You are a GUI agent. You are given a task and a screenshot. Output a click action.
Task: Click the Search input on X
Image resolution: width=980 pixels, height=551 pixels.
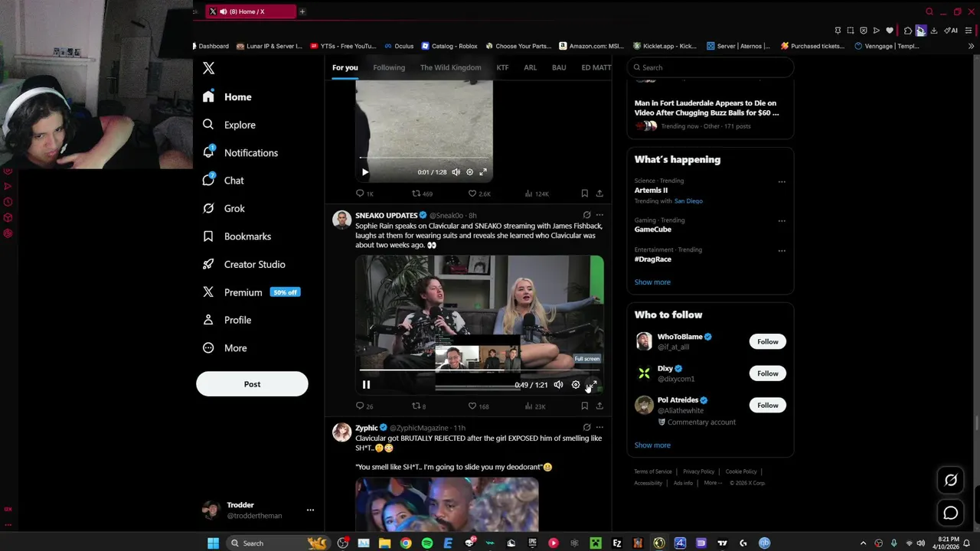pos(710,67)
